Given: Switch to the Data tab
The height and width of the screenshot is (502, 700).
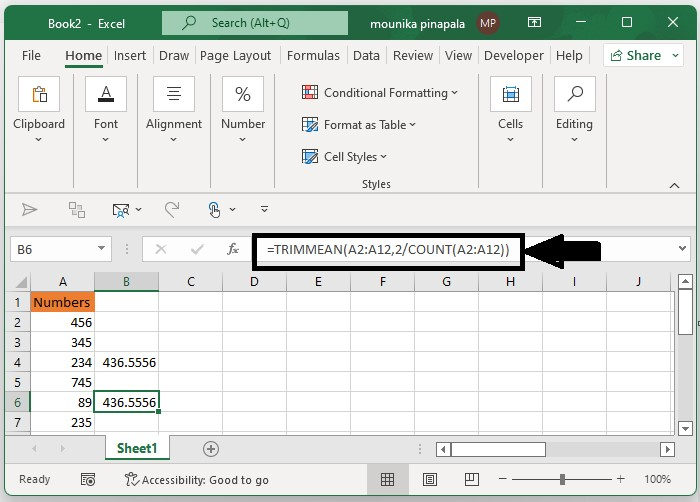Looking at the screenshot, I should [366, 55].
